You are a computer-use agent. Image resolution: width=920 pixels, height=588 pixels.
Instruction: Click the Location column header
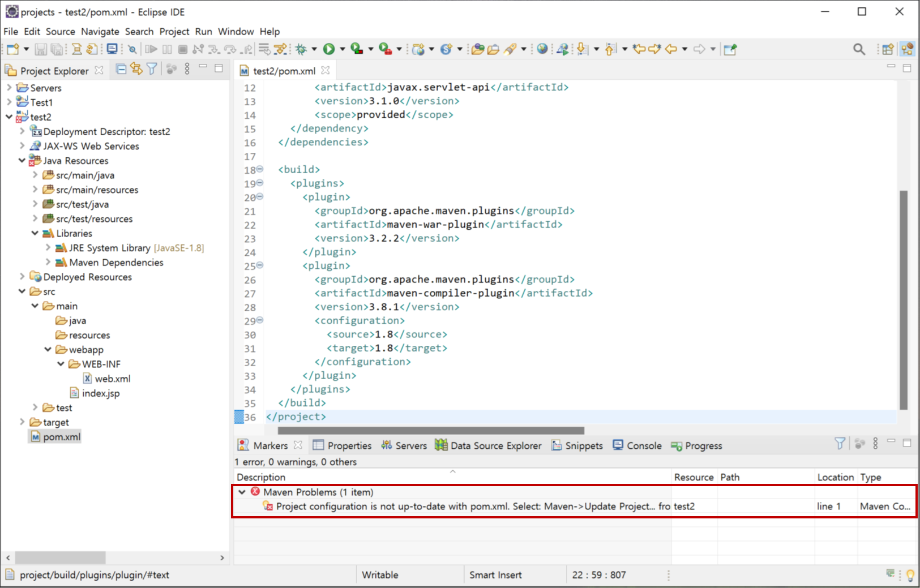836,477
